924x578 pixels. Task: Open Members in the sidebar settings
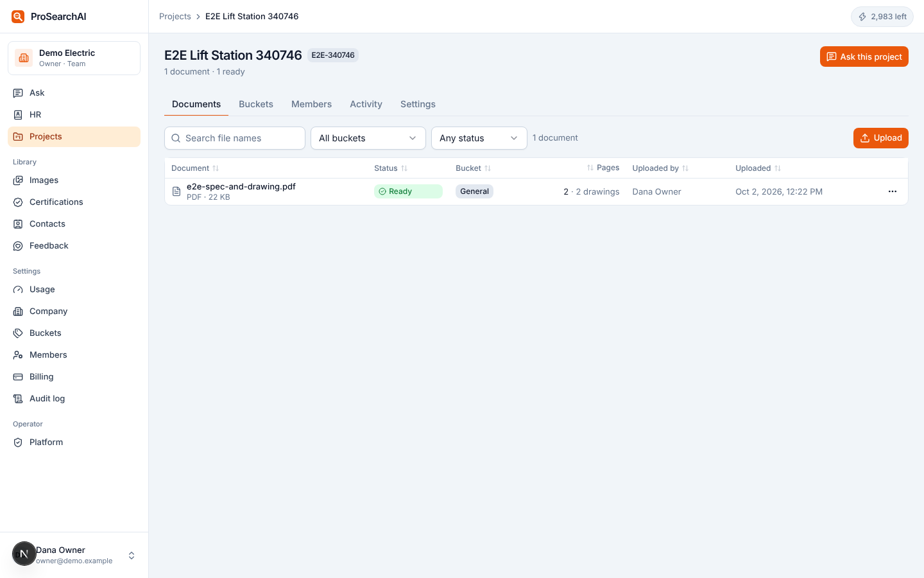pyautogui.click(x=74, y=355)
